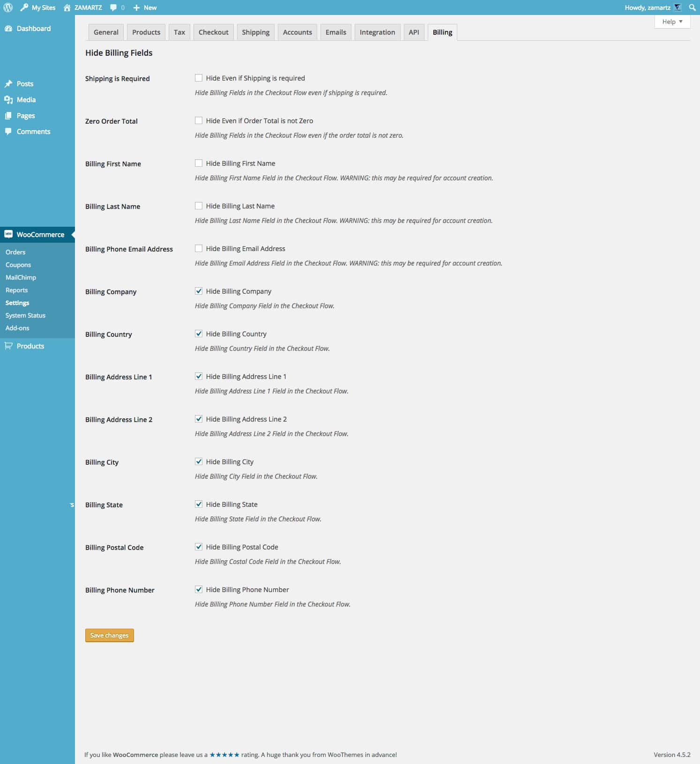Uncheck Hide Billing Postal Code
Viewport: 700px width, 764px height.
199,547
